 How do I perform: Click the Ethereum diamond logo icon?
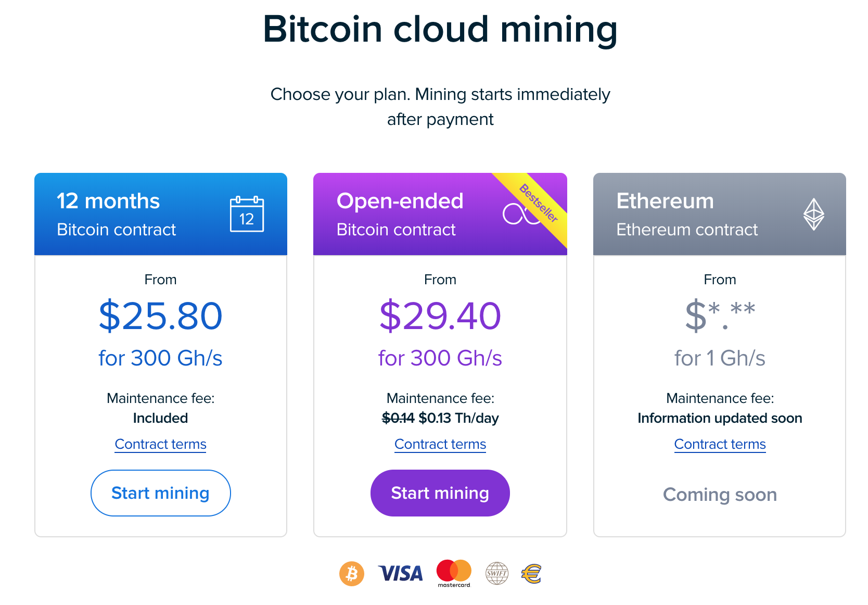813,214
